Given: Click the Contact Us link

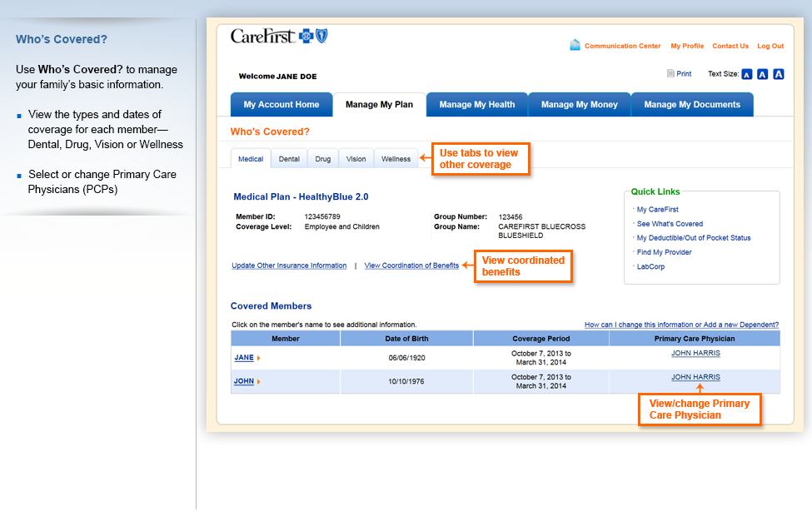Looking at the screenshot, I should point(730,46).
